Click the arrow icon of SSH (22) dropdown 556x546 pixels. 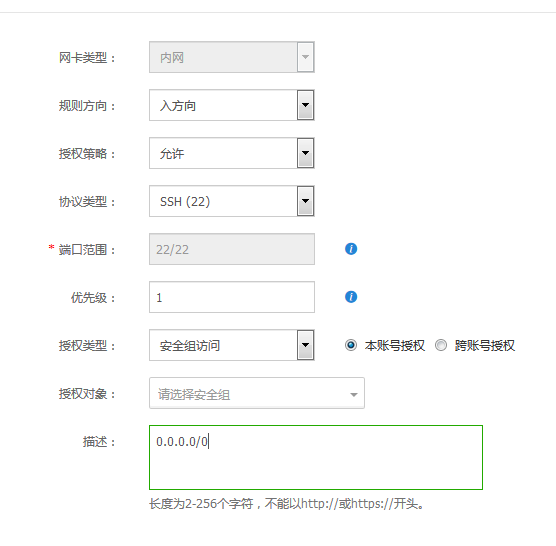click(x=305, y=201)
